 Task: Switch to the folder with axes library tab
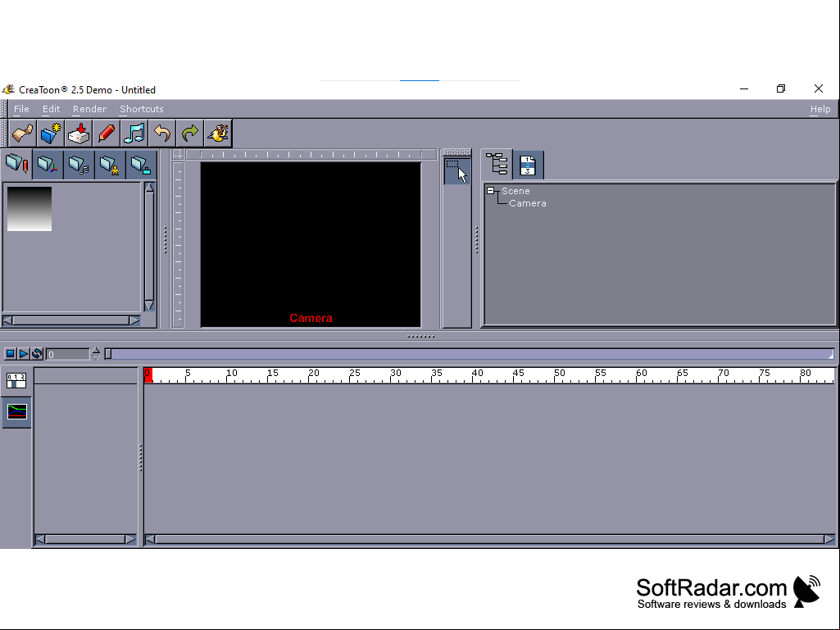[48, 165]
